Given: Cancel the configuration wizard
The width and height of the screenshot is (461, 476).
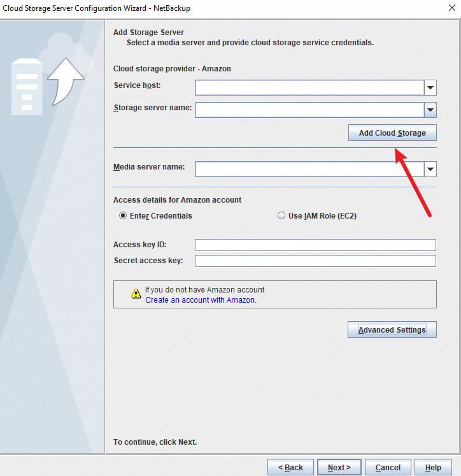Looking at the screenshot, I should click(x=388, y=467).
